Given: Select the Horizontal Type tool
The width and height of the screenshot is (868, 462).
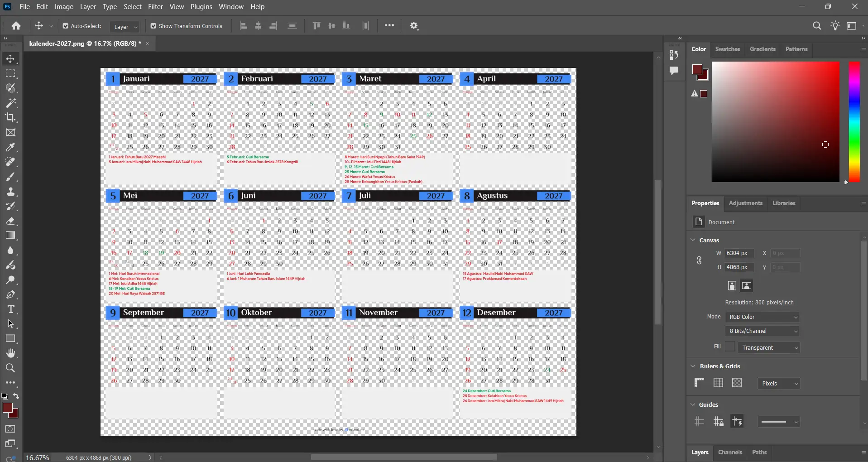Looking at the screenshot, I should coord(10,309).
